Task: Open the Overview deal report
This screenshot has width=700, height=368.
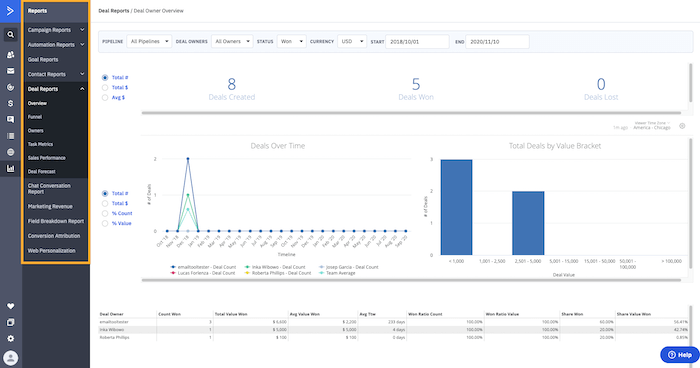Action: pyautogui.click(x=38, y=103)
